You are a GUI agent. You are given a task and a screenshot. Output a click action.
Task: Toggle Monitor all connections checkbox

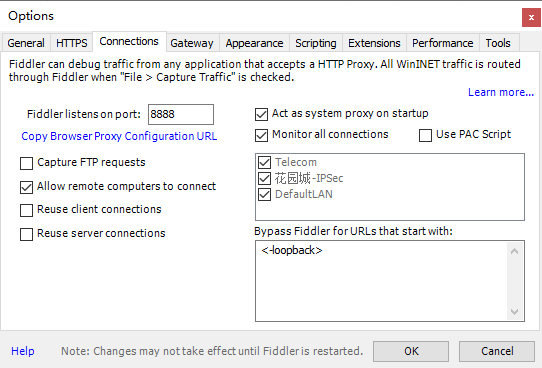(261, 135)
